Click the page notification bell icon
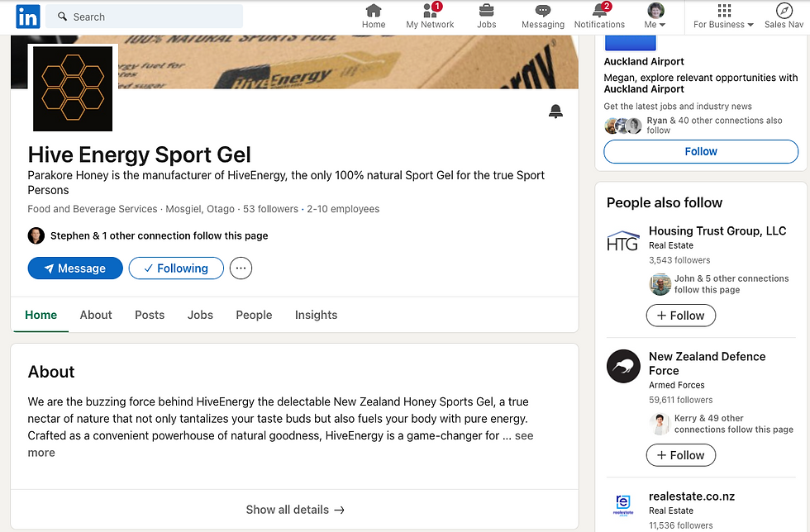 click(555, 112)
